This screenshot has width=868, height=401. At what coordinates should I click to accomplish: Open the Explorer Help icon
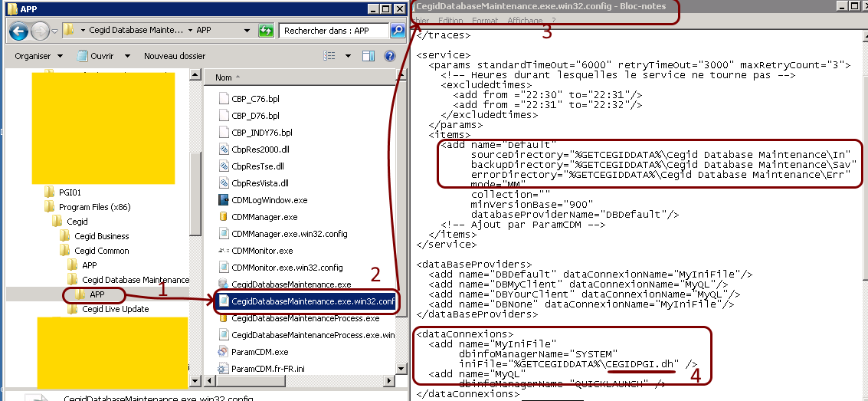pos(389,56)
